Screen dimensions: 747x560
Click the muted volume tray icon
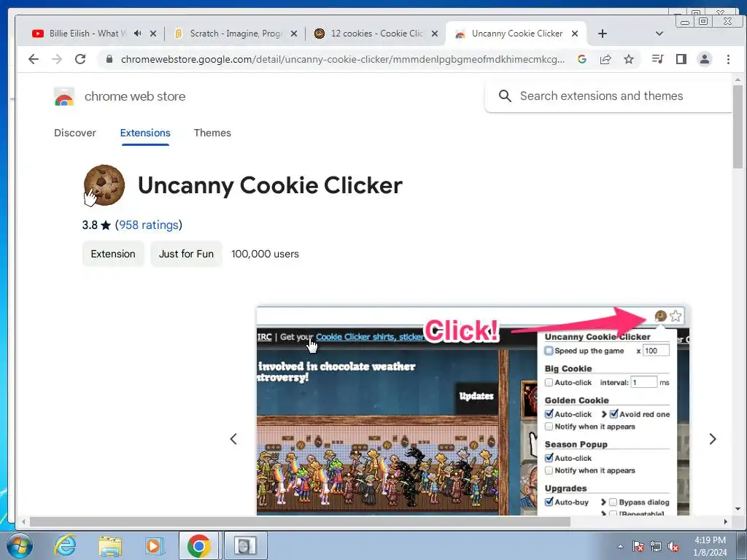[673, 547]
